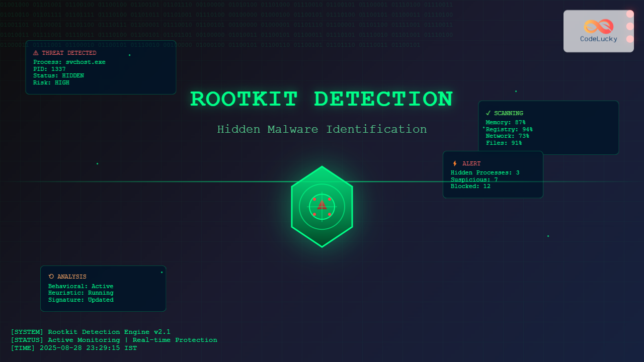644x362 pixels.
Task: Click the Blocked: 12 count
Action: coord(470,186)
